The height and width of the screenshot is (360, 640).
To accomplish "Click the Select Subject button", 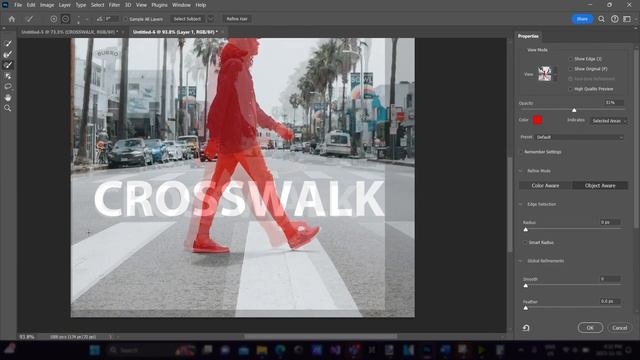I will point(187,19).
